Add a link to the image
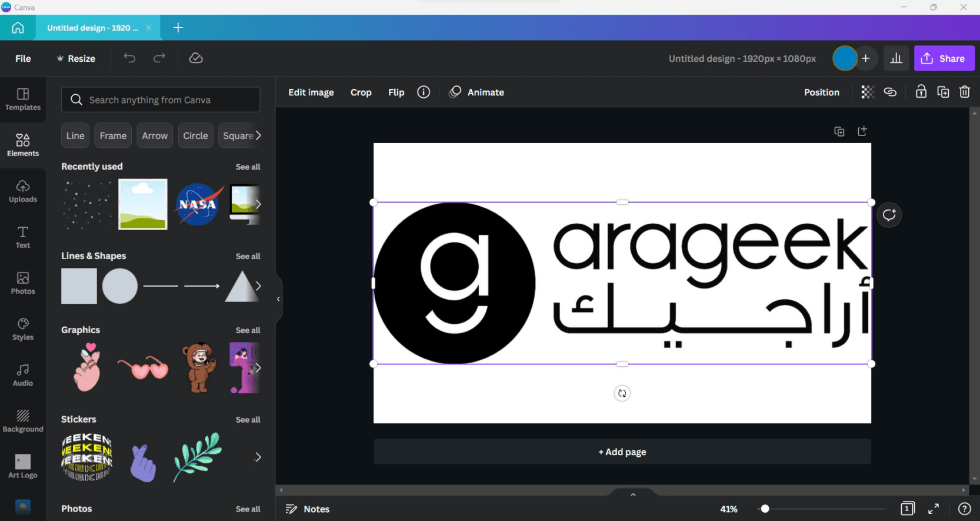This screenshot has height=521, width=980. (890, 92)
